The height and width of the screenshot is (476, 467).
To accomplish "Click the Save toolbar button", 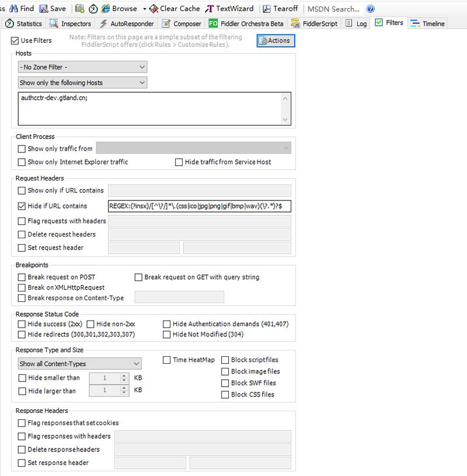I will (53, 9).
